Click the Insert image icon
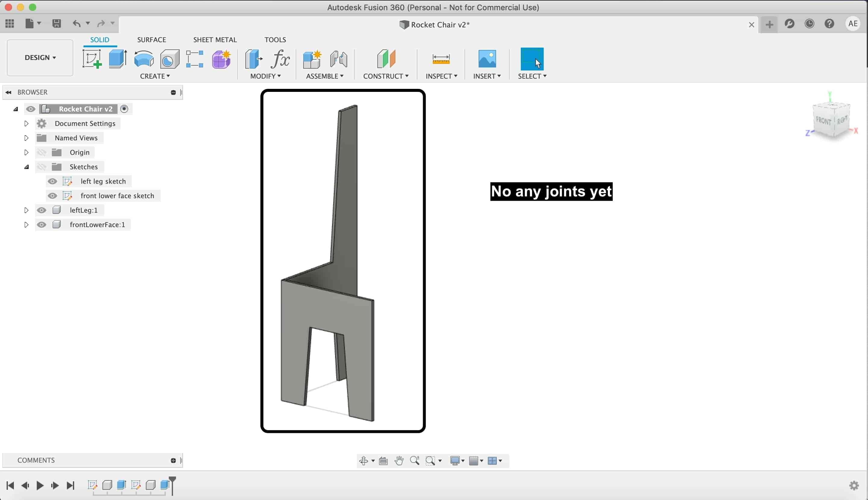The image size is (868, 500). (487, 59)
